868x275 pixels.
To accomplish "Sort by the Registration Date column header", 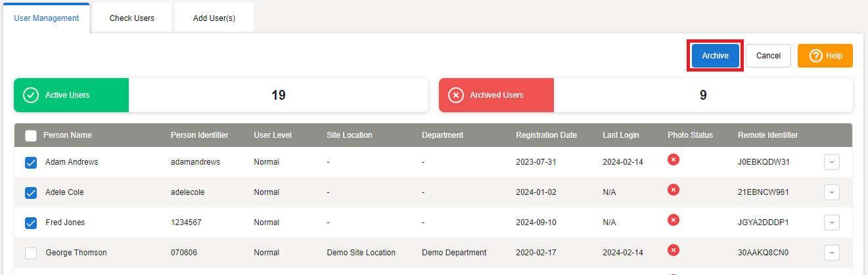I will 546,135.
